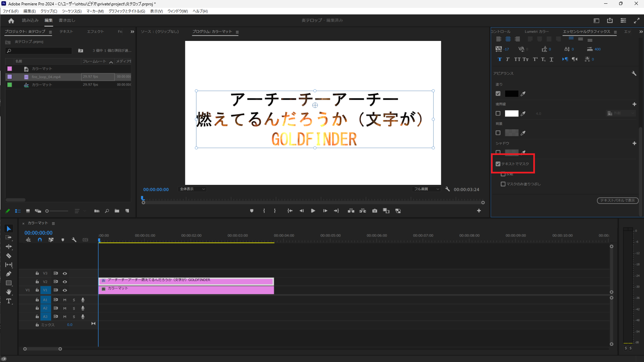Select the Track Select Forward tool
Screen dimensions: 644x362
[9, 238]
